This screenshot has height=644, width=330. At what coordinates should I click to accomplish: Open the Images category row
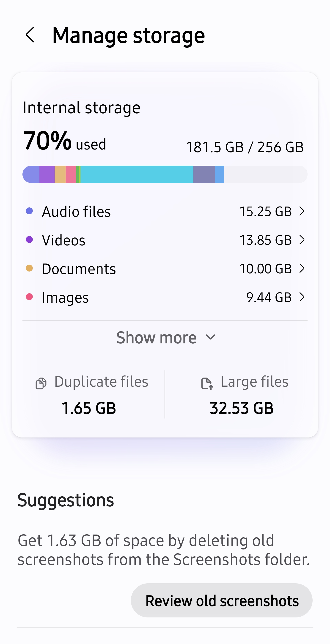click(165, 297)
